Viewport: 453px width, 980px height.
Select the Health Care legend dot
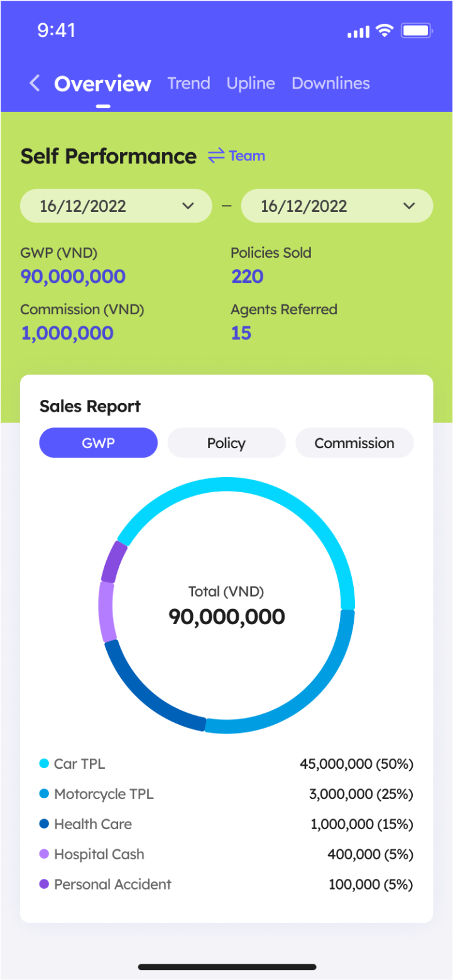43,823
